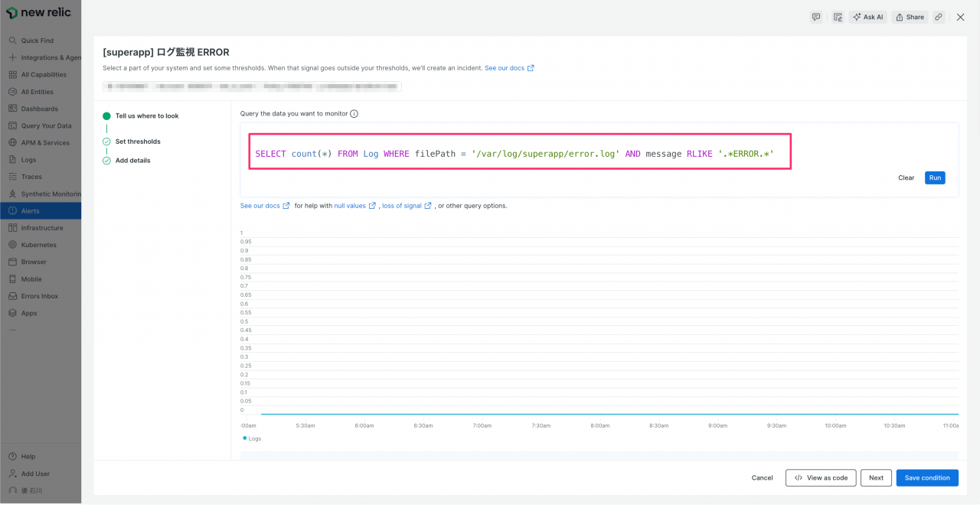Click the Share button
The image size is (980, 505).
tap(910, 17)
